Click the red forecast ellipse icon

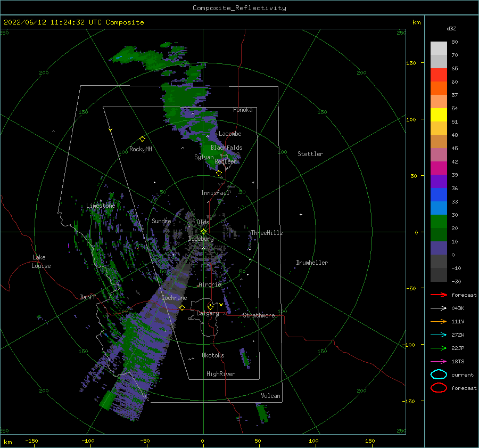439,388
